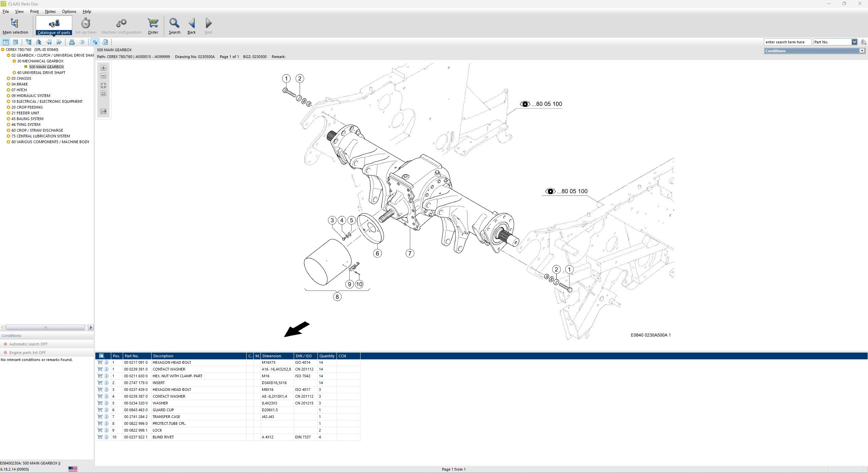Image resolution: width=868 pixels, height=473 pixels.
Task: Add HEXAGON HEAD BOLT to the cart
Action: pyautogui.click(x=100, y=362)
